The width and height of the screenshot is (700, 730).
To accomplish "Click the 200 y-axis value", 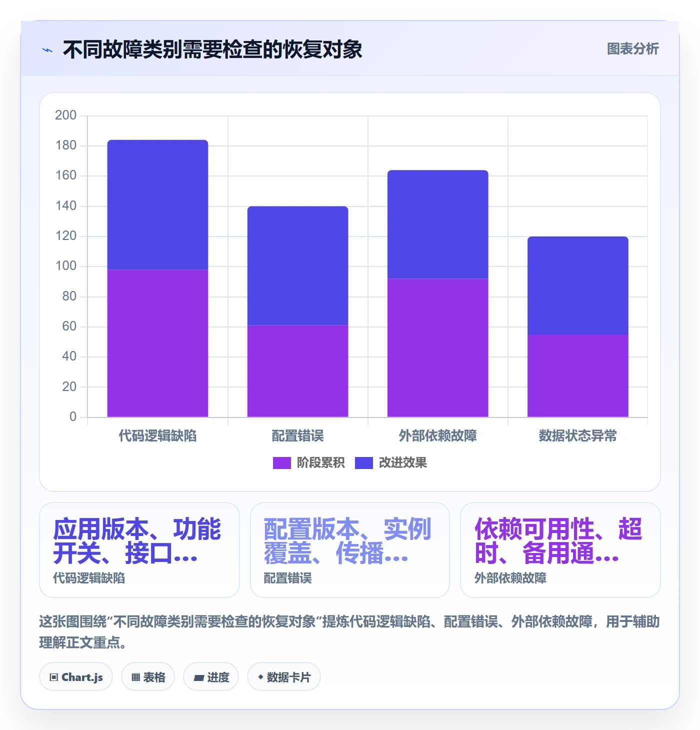I will [66, 115].
